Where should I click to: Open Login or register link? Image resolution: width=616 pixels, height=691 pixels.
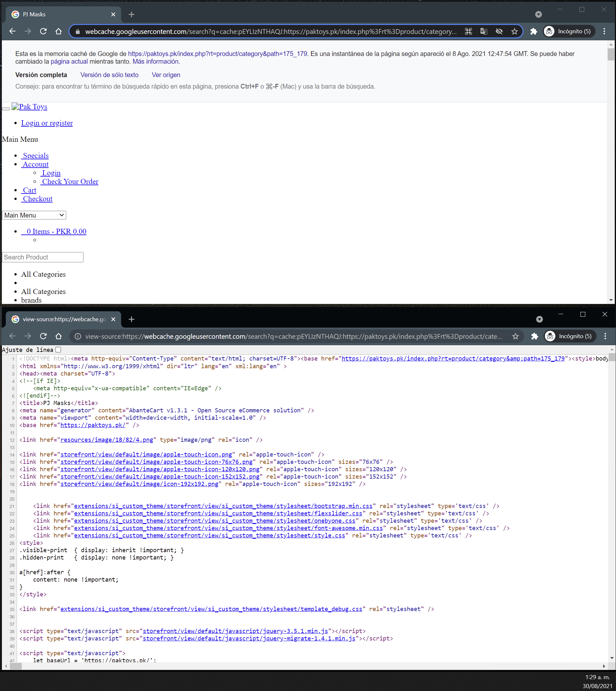tap(47, 123)
